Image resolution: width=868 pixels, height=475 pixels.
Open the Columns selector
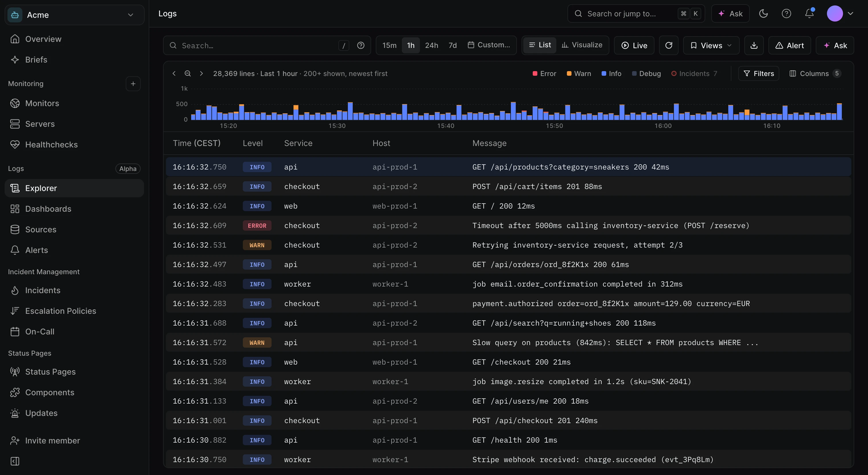coord(815,73)
